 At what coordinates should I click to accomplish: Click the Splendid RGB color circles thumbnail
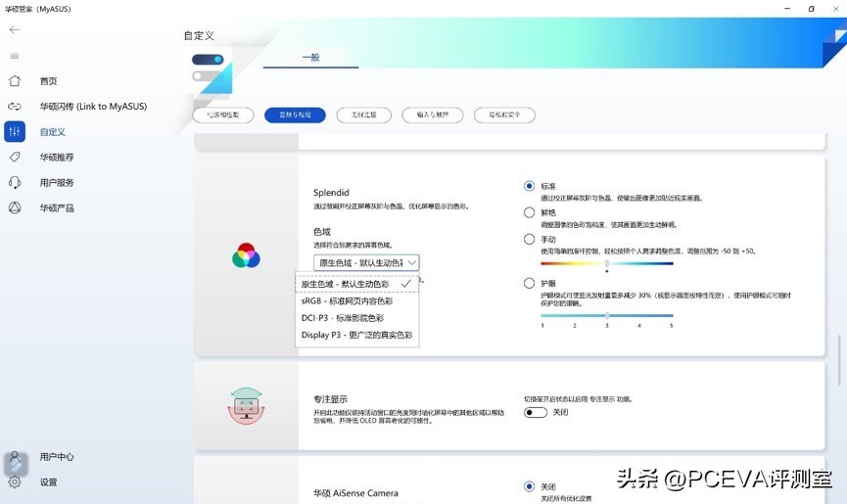(x=247, y=255)
